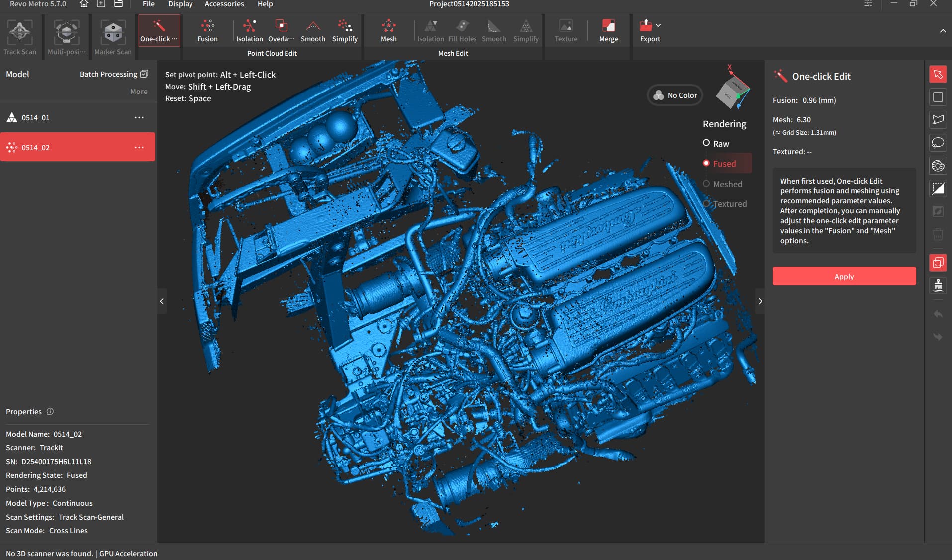Screen dimensions: 952x560
Task: Select the Track Scan mode
Action: 20,37
